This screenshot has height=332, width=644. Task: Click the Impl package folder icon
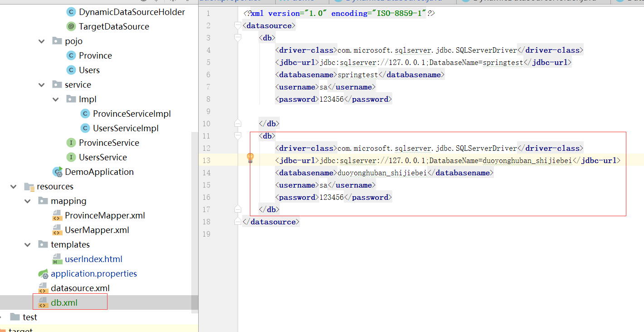(x=71, y=99)
